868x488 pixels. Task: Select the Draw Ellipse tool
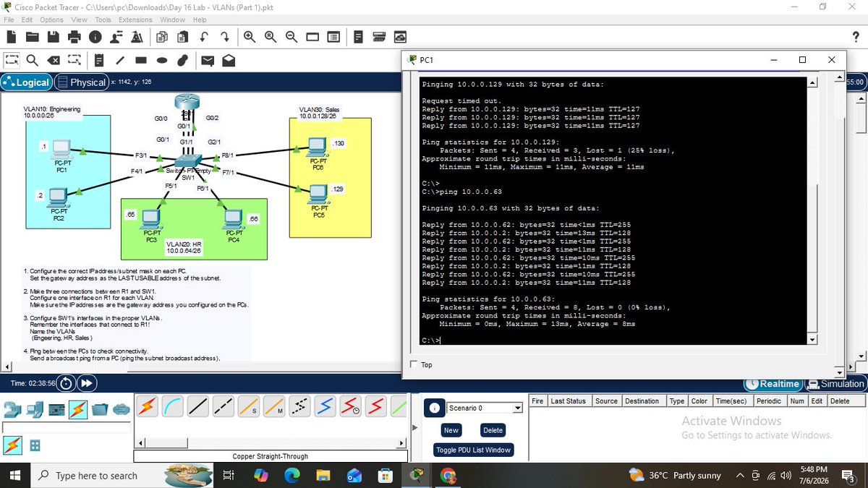[163, 61]
